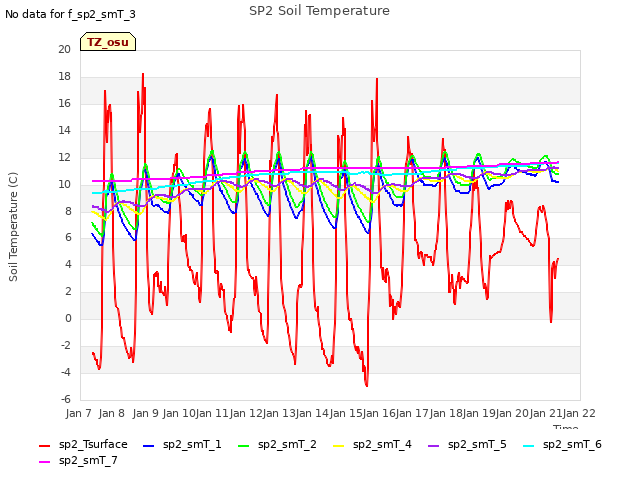Toggle the sp2_smT_2 legend entry
Viewport: 640px width, 480px height.
pos(277,444)
